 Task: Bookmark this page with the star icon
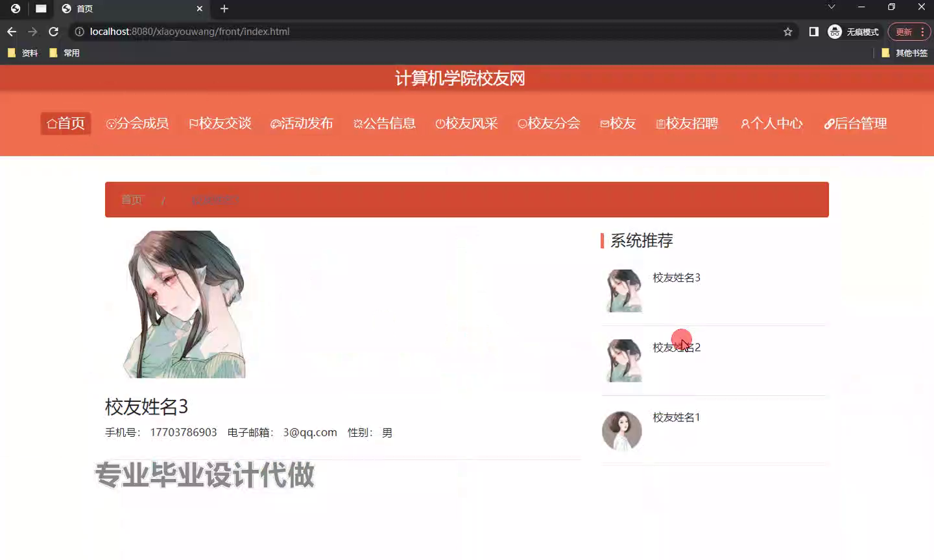pyautogui.click(x=788, y=32)
